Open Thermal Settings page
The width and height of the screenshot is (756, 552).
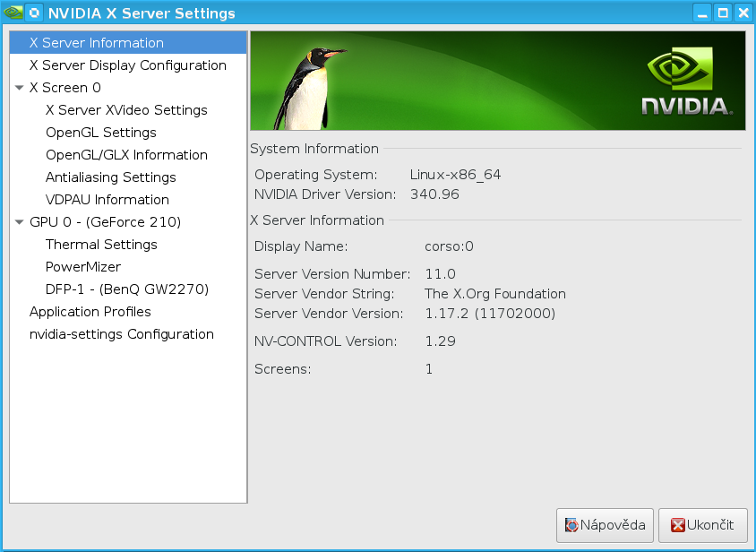[x=101, y=245]
